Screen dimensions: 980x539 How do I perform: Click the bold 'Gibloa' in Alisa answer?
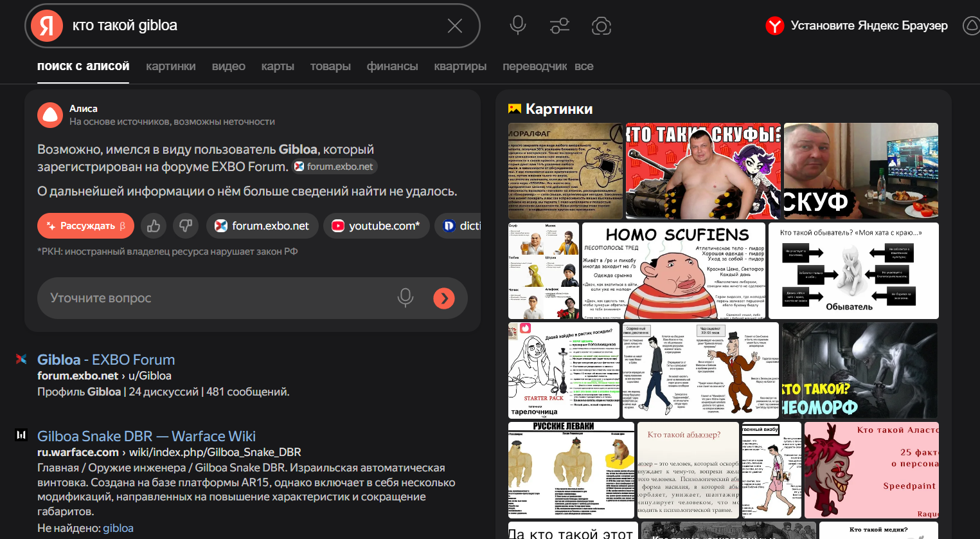pos(298,149)
